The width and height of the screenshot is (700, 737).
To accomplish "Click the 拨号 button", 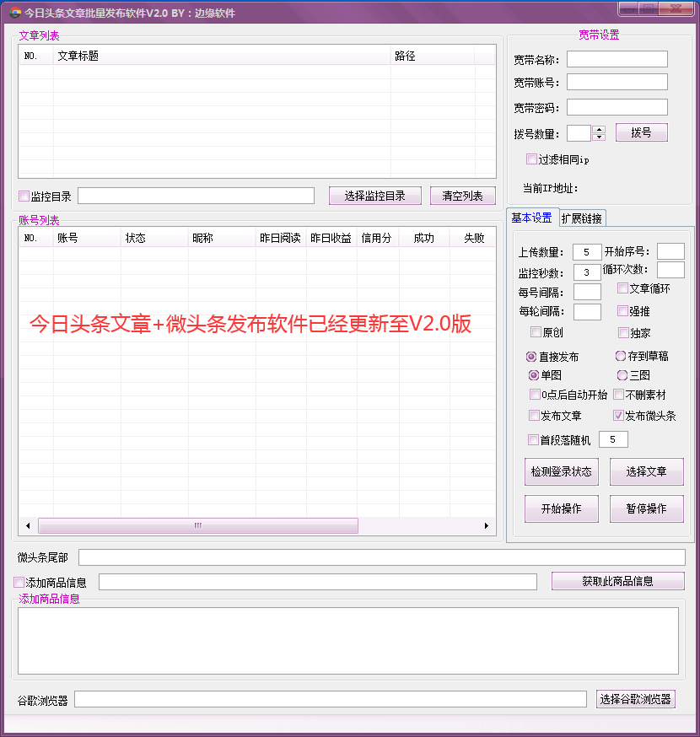I will [x=641, y=132].
